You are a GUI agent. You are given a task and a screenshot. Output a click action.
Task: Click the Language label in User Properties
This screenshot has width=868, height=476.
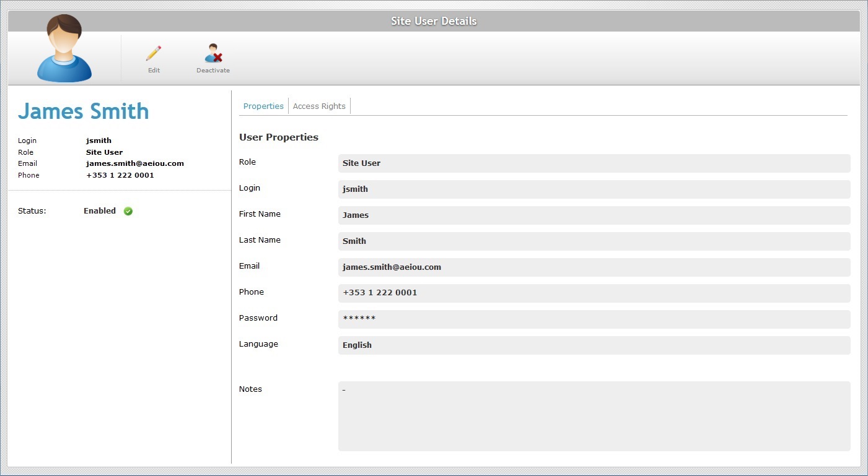click(258, 344)
